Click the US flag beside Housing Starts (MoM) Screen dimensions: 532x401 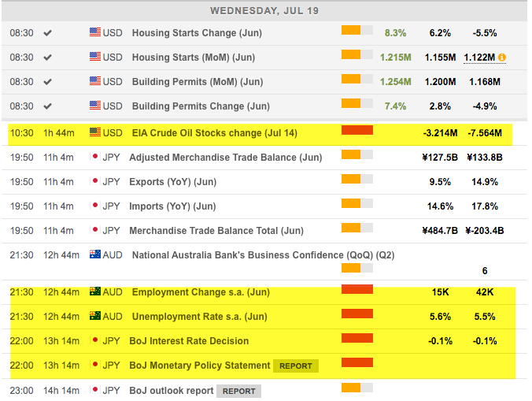(x=95, y=57)
